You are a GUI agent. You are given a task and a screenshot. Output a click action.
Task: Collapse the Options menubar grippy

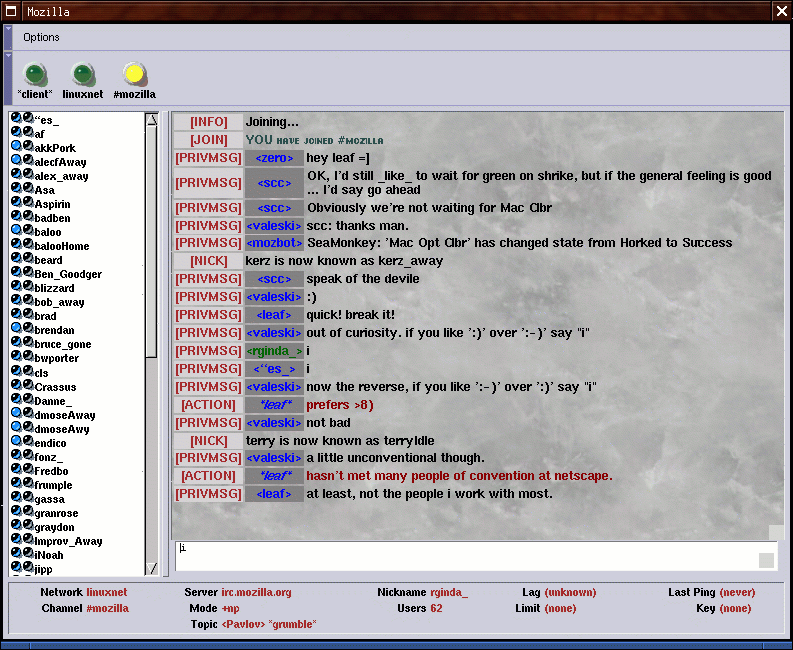(x=8, y=37)
